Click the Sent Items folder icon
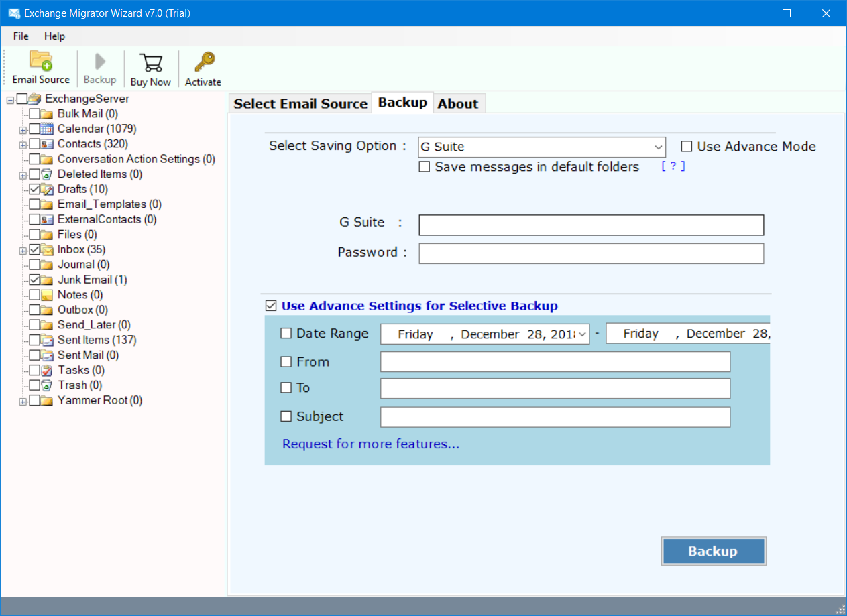847x616 pixels. [47, 340]
